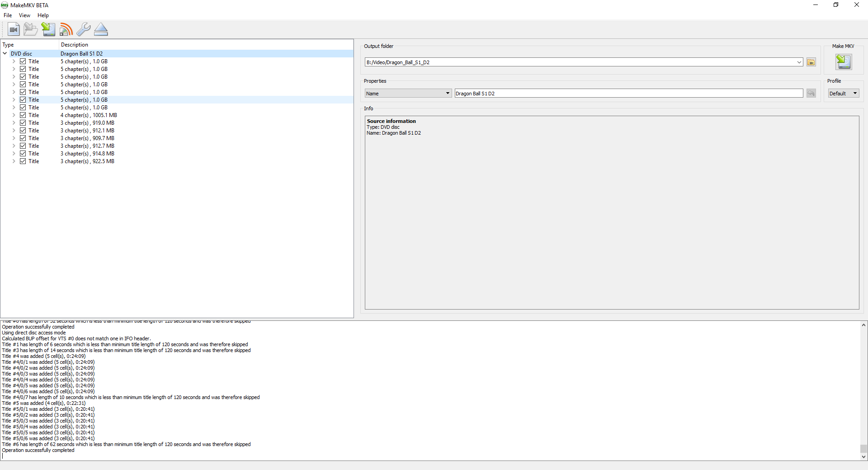
Task: Click the revert icon beside the name field
Action: tap(811, 93)
